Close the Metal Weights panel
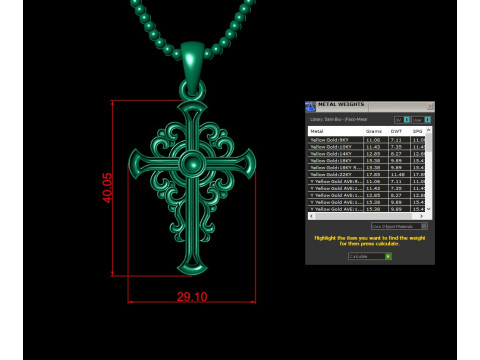480x360 pixels. (x=430, y=107)
